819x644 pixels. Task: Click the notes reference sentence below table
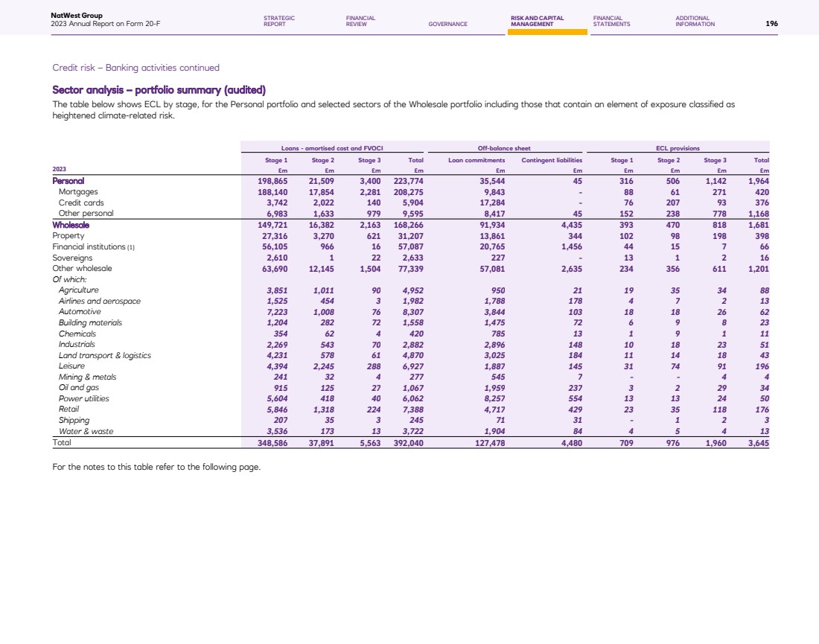[x=156, y=468]
